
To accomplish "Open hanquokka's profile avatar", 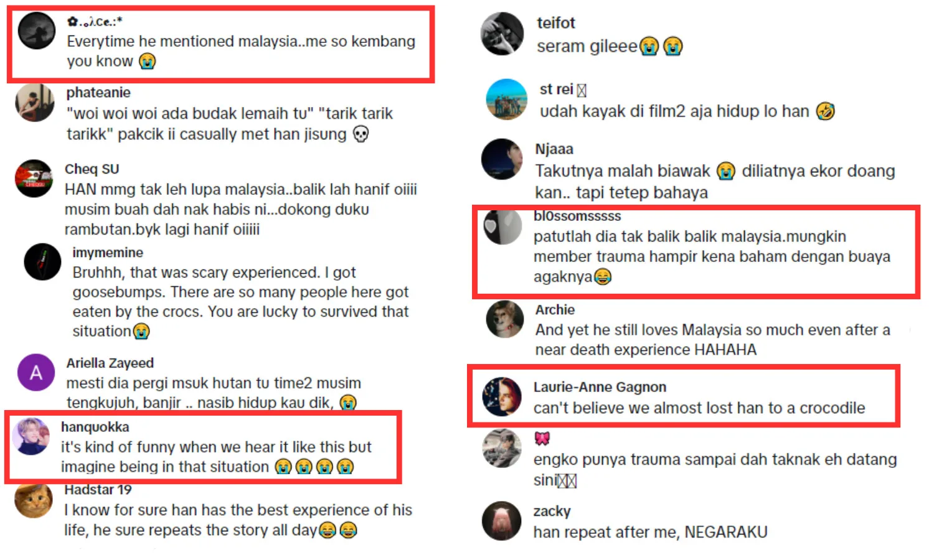I will (x=31, y=437).
